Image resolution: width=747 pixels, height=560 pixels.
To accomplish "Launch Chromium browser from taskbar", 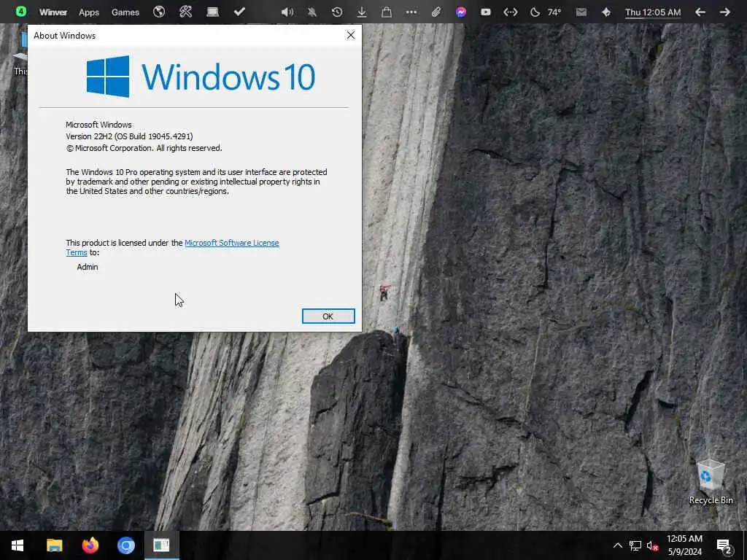I will [125, 545].
